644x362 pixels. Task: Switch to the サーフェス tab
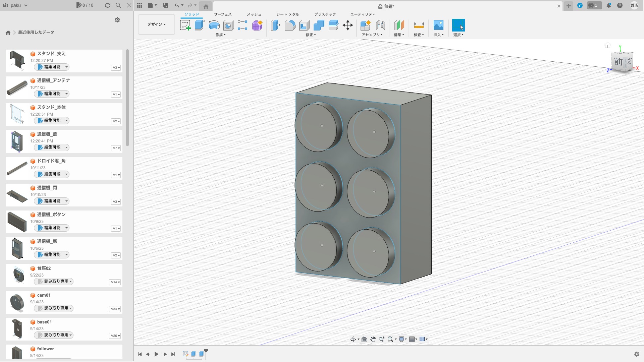[x=223, y=14]
